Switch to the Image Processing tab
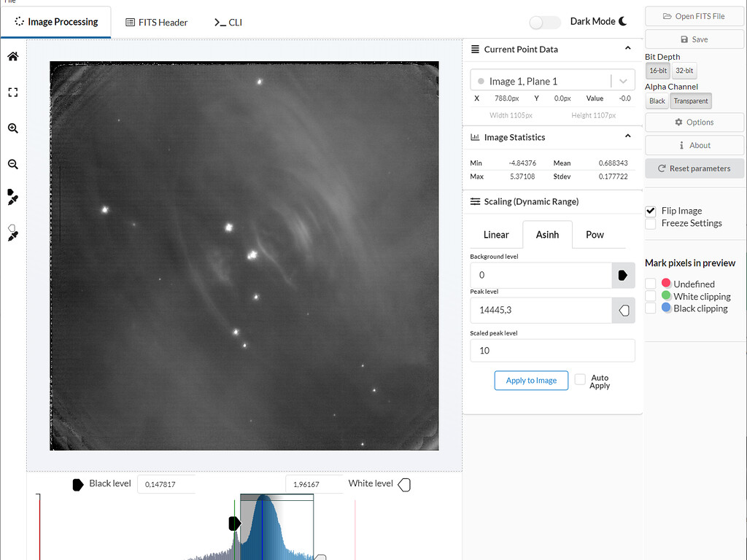 tap(56, 22)
